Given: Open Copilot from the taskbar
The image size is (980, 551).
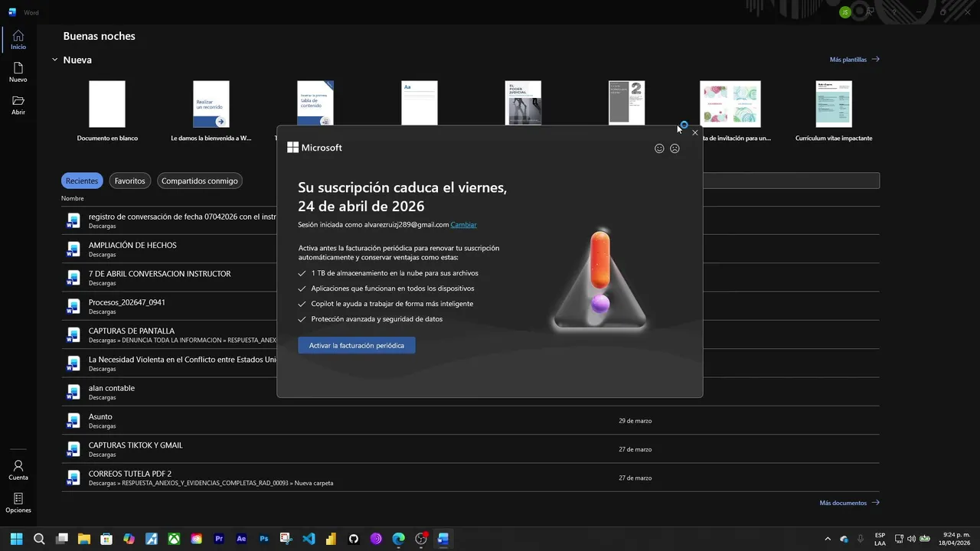Looking at the screenshot, I should pos(129,539).
